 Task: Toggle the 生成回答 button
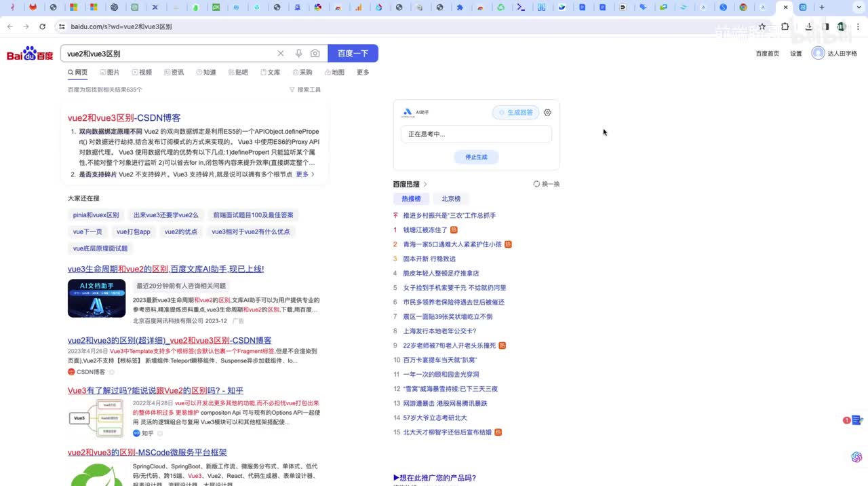516,113
